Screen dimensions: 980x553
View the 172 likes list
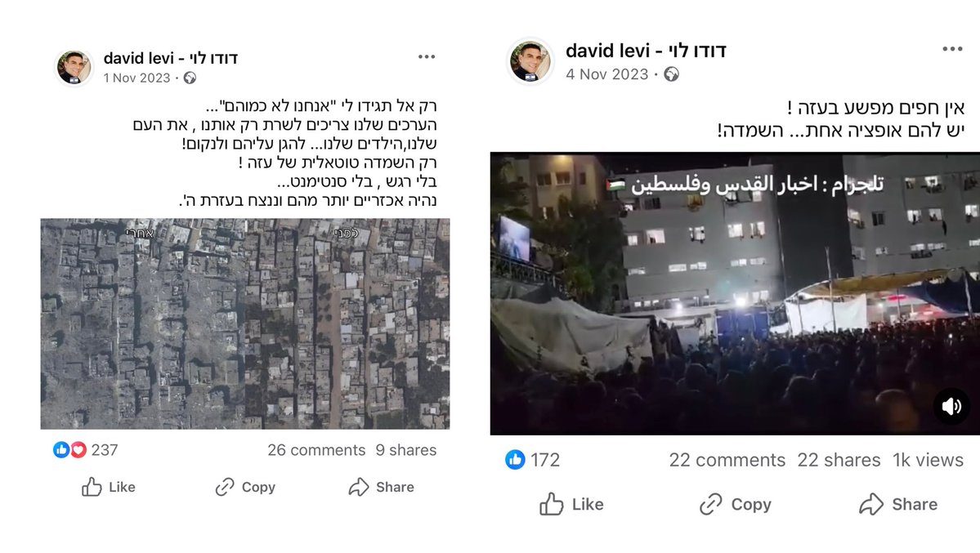(x=532, y=460)
